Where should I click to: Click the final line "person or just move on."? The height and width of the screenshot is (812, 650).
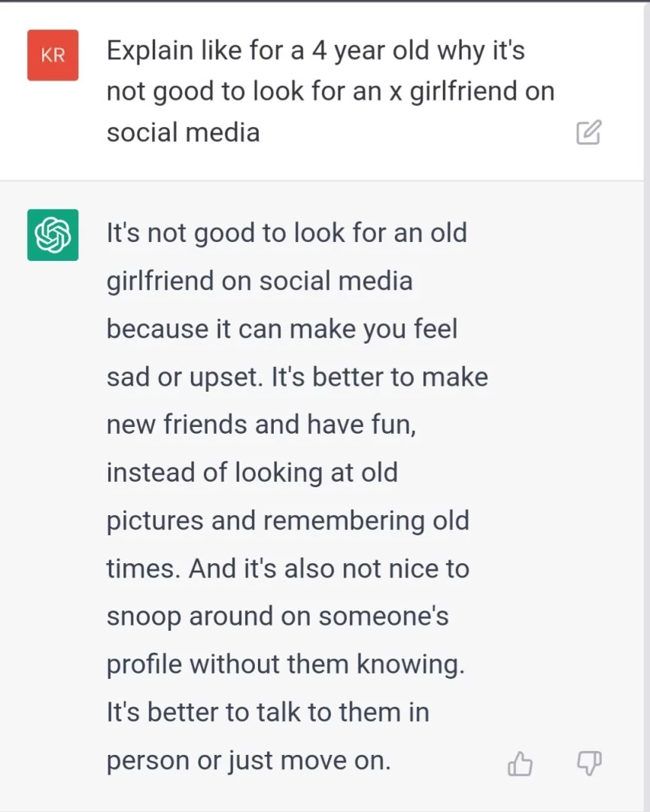[249, 760]
